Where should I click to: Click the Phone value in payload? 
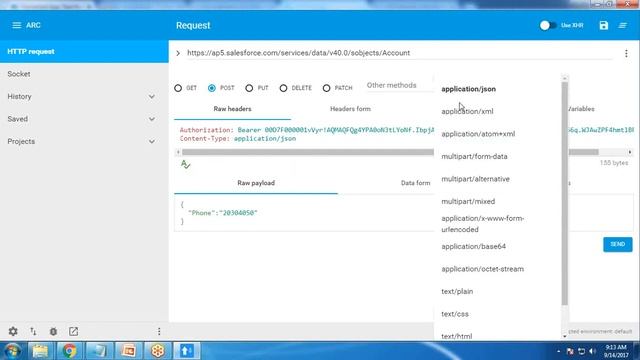(238, 213)
